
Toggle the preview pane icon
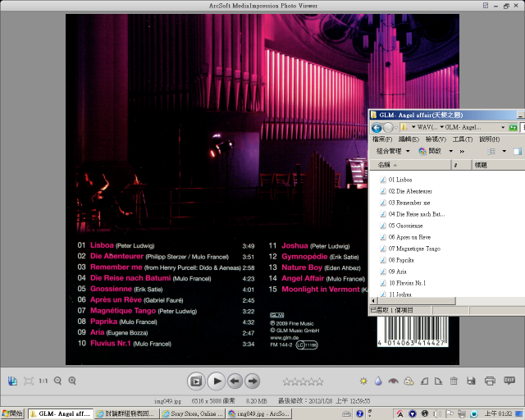[x=518, y=152]
